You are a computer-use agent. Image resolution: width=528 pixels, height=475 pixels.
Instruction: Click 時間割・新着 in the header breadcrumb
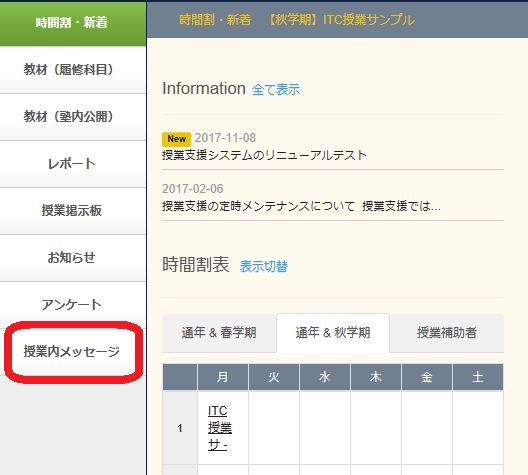click(215, 20)
